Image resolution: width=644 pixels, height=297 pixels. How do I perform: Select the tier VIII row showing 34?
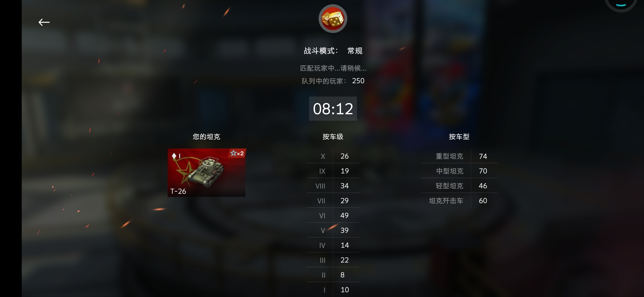point(333,186)
